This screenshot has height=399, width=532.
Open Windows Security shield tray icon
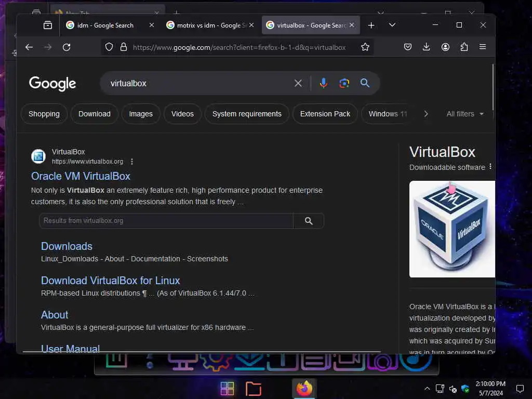[x=465, y=389]
